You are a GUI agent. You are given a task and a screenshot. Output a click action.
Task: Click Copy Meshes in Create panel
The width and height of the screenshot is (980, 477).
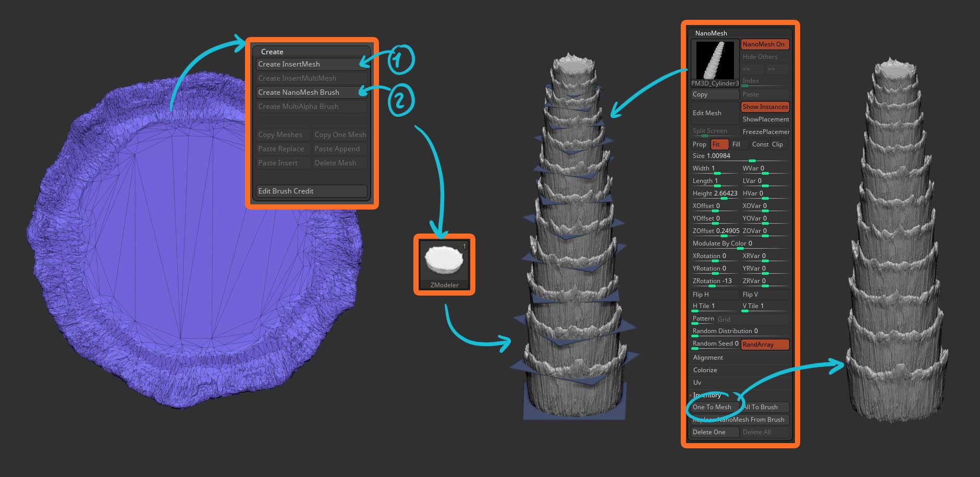[x=283, y=134]
